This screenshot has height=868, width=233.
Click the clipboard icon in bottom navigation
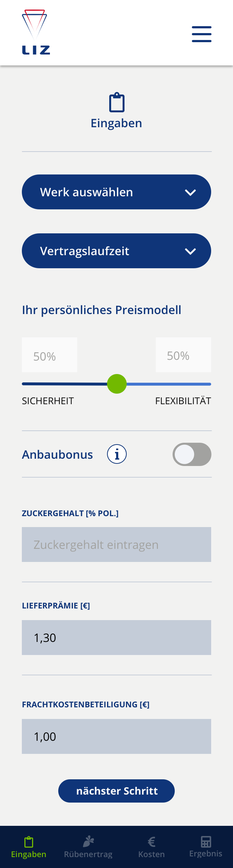coord(29,841)
